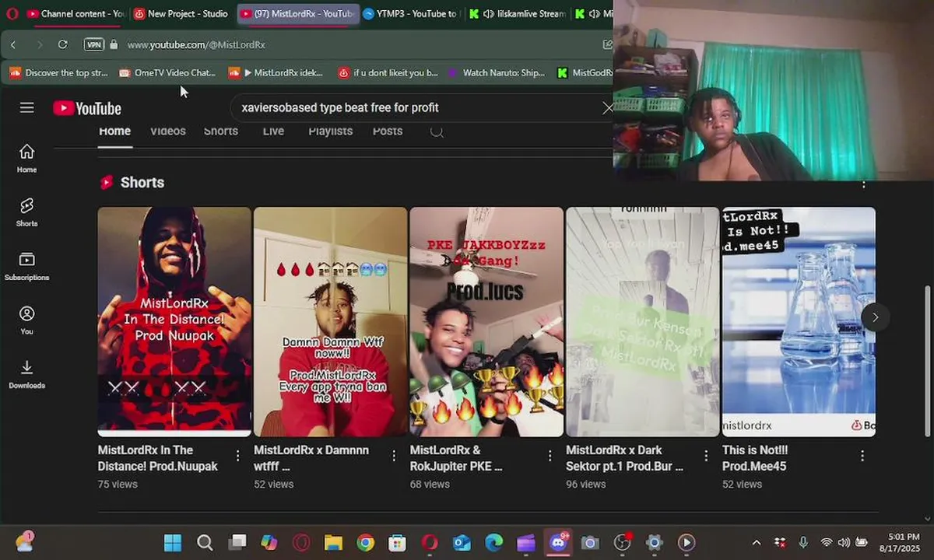The width and height of the screenshot is (934, 560).
Task: Click the YouTube logo
Action: point(87,108)
